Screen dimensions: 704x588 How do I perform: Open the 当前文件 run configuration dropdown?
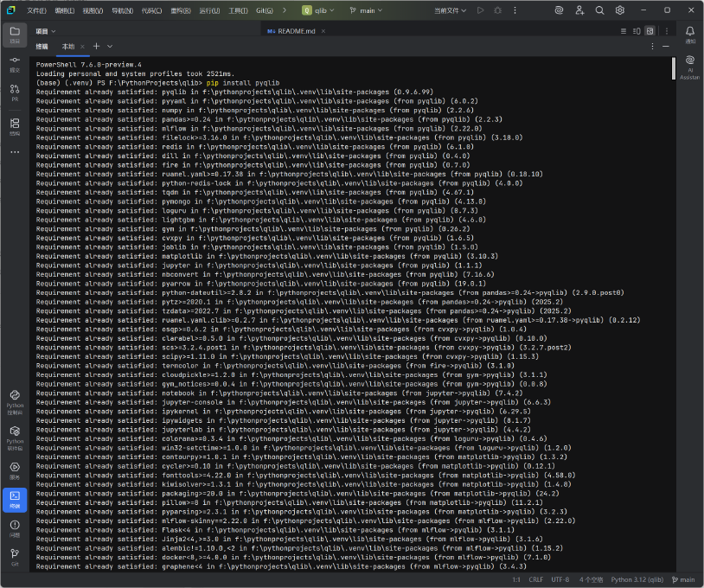click(451, 10)
